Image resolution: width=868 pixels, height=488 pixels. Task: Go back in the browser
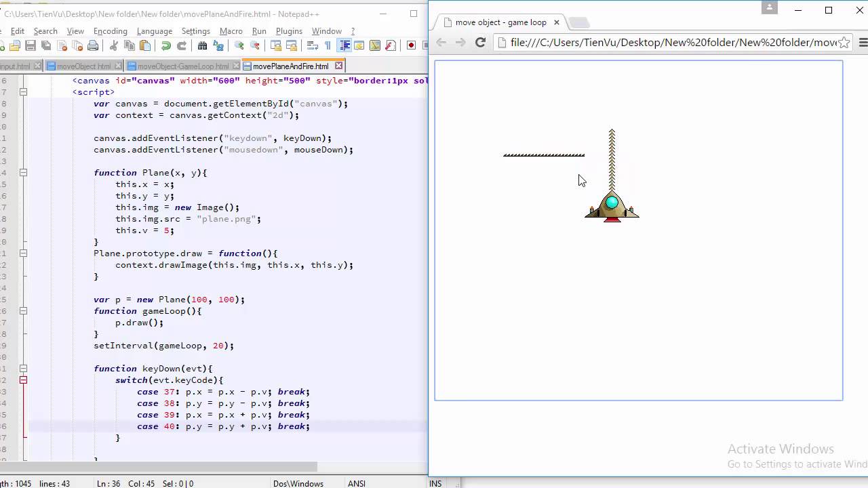pyautogui.click(x=441, y=42)
